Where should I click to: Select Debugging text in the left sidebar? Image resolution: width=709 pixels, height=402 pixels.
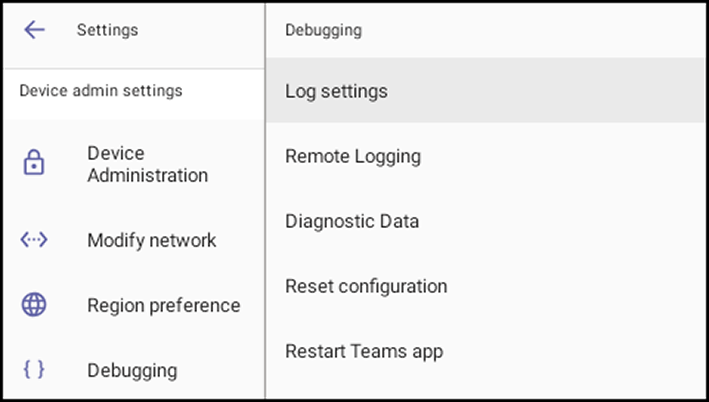point(132,371)
